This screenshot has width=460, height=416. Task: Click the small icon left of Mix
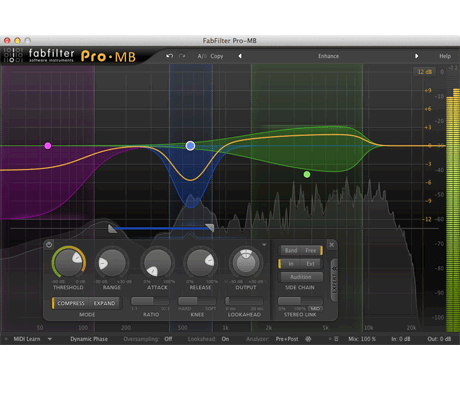coord(336,339)
